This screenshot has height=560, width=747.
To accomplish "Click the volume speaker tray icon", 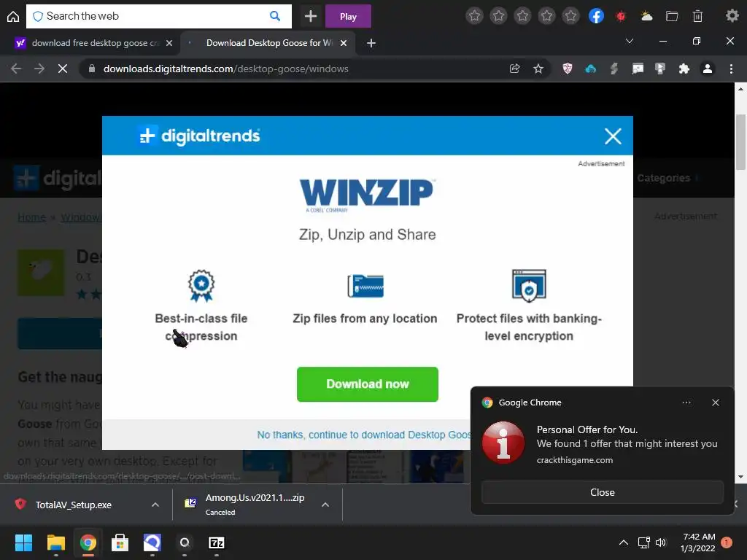I will [661, 542].
